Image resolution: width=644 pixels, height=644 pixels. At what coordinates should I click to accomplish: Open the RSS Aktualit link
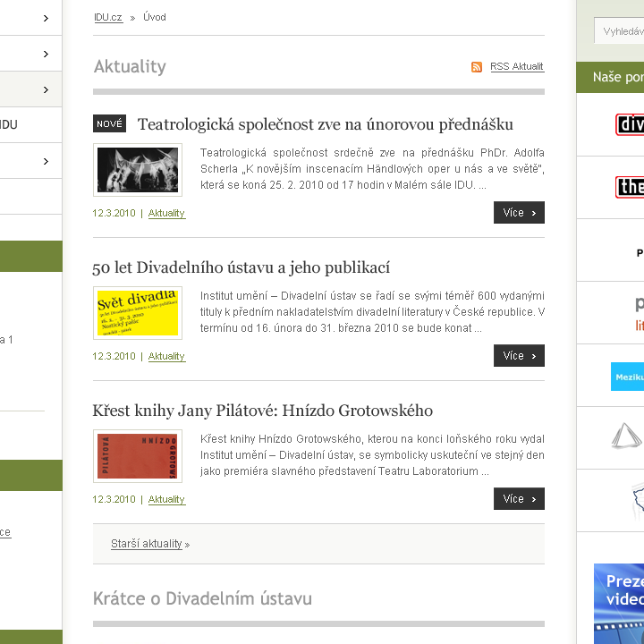(517, 66)
